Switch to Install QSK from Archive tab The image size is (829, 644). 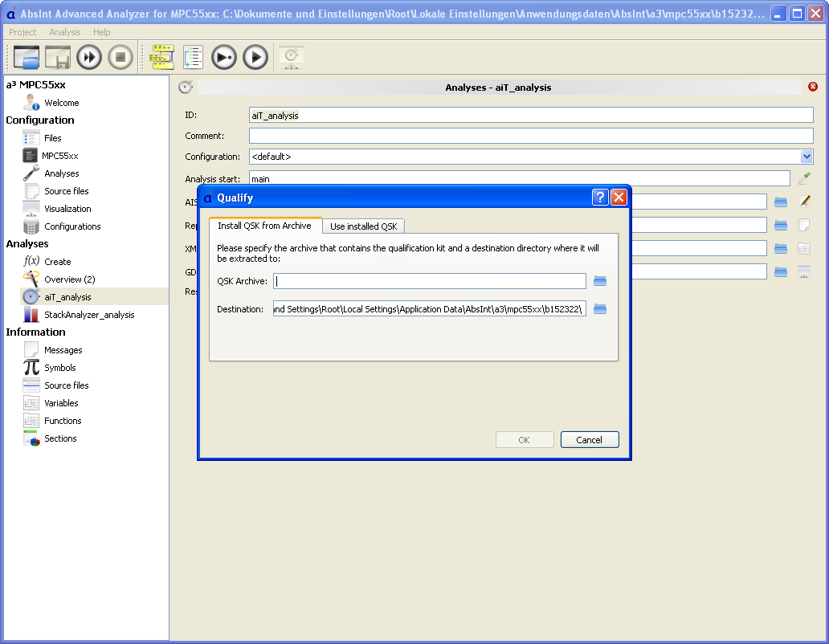[265, 226]
